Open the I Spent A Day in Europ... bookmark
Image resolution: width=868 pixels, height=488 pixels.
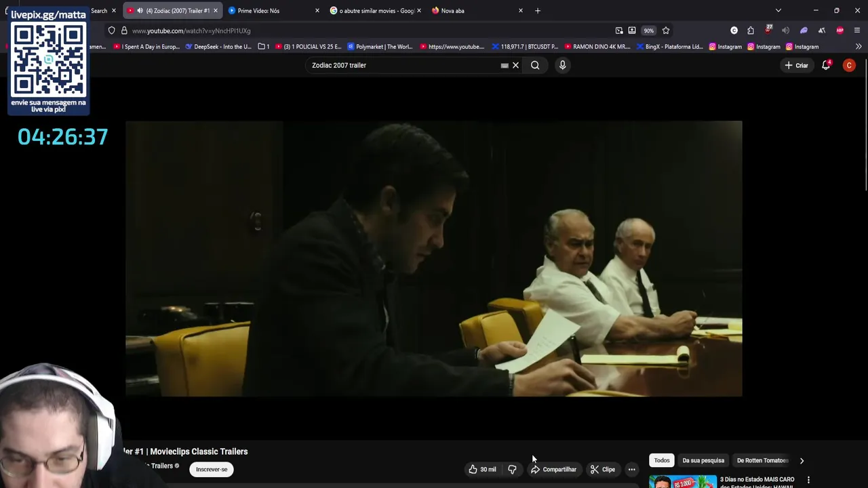tap(146, 47)
